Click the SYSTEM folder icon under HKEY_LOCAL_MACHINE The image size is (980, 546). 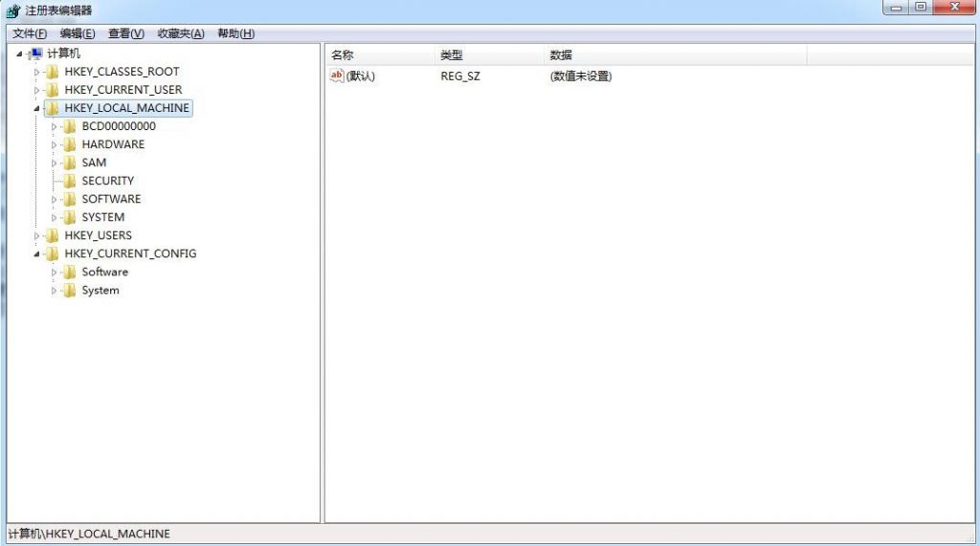70,217
